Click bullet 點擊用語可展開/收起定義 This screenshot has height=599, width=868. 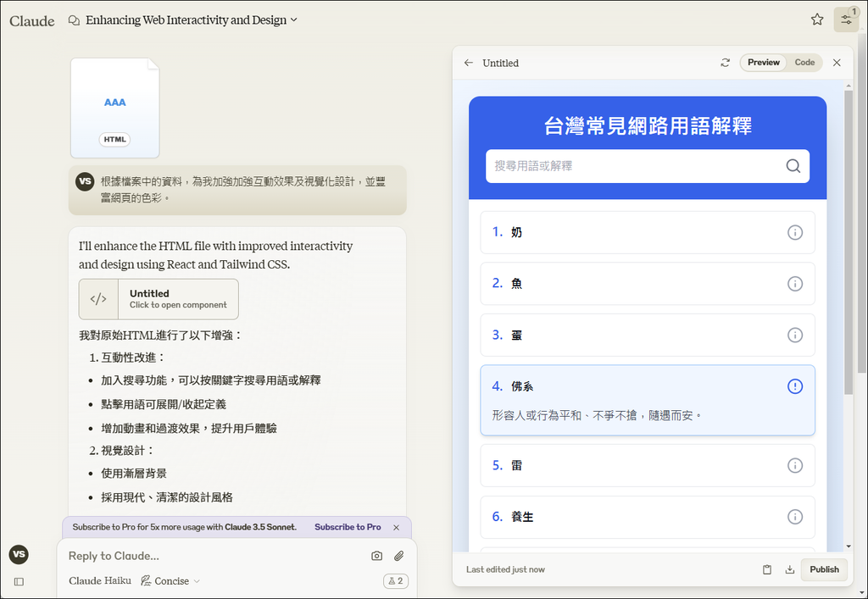tap(164, 404)
